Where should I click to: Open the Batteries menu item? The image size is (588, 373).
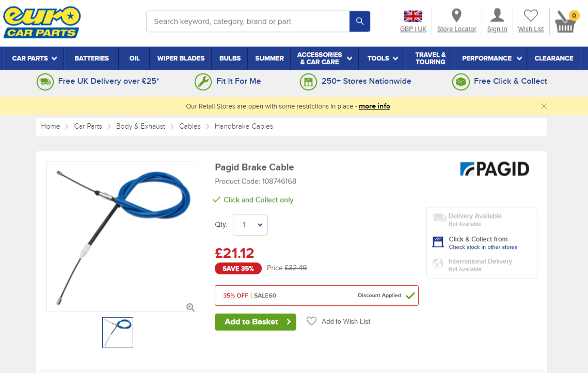coord(91,58)
